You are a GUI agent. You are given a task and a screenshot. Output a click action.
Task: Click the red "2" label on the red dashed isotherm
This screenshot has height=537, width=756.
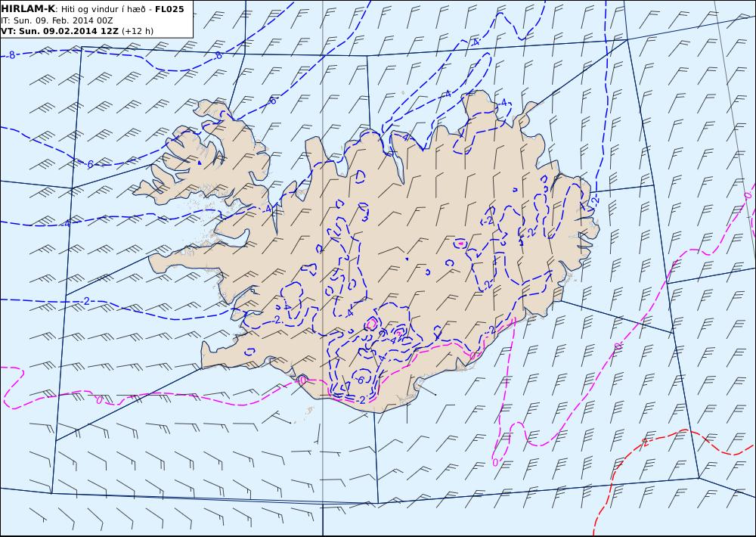[x=645, y=442]
